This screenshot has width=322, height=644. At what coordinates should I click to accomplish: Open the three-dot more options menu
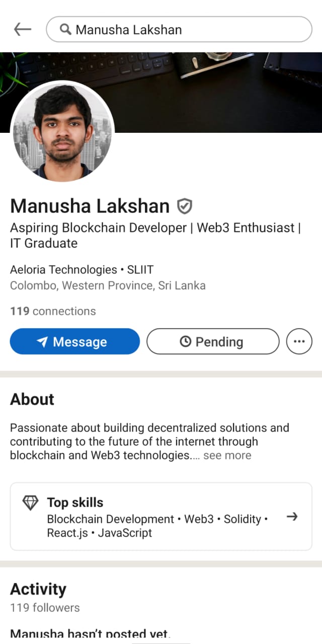299,342
